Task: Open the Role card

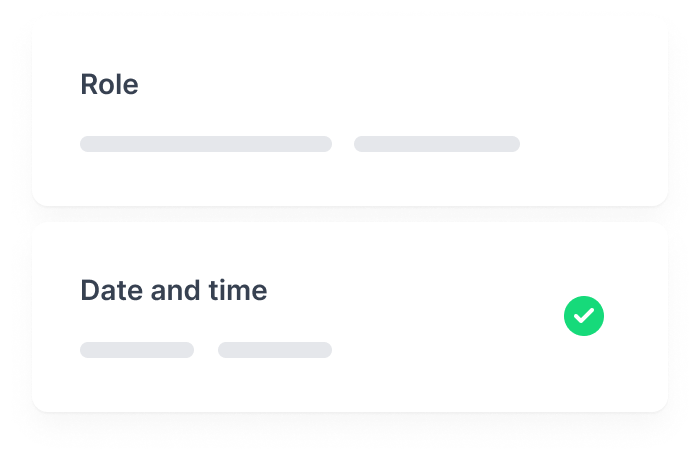Action: coord(350,112)
